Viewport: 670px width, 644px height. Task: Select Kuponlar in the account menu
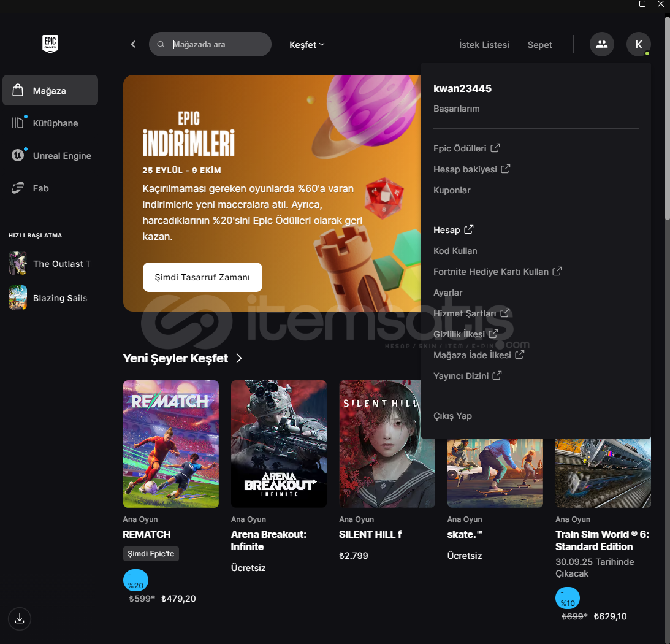click(x=452, y=190)
